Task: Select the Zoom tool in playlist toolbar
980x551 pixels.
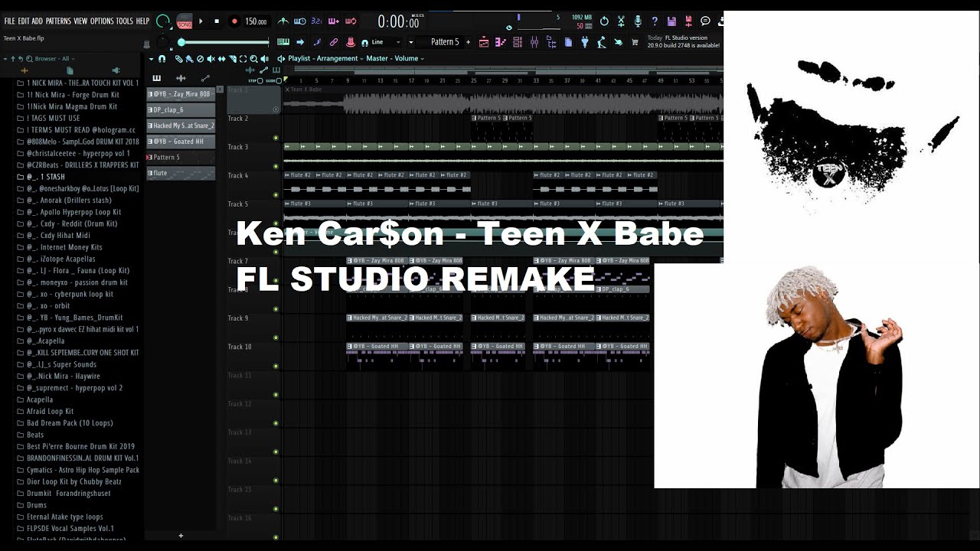Action: tap(254, 59)
